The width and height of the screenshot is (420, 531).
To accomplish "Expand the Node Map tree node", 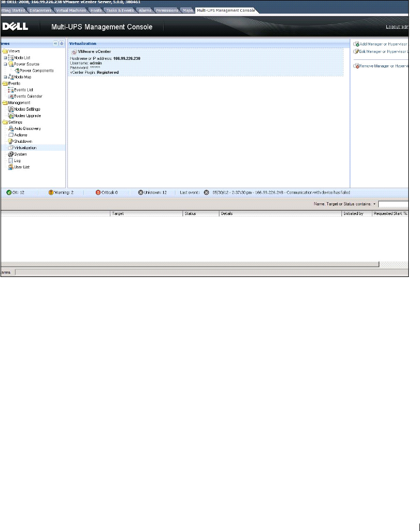I will tap(5, 77).
